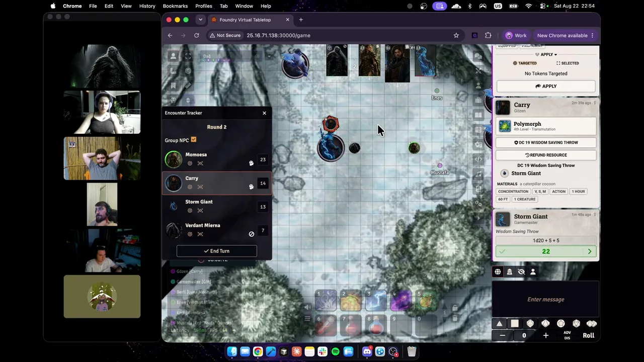Activate hotbar macro slot 3 lightning
This screenshot has height=362, width=644.
click(x=376, y=300)
